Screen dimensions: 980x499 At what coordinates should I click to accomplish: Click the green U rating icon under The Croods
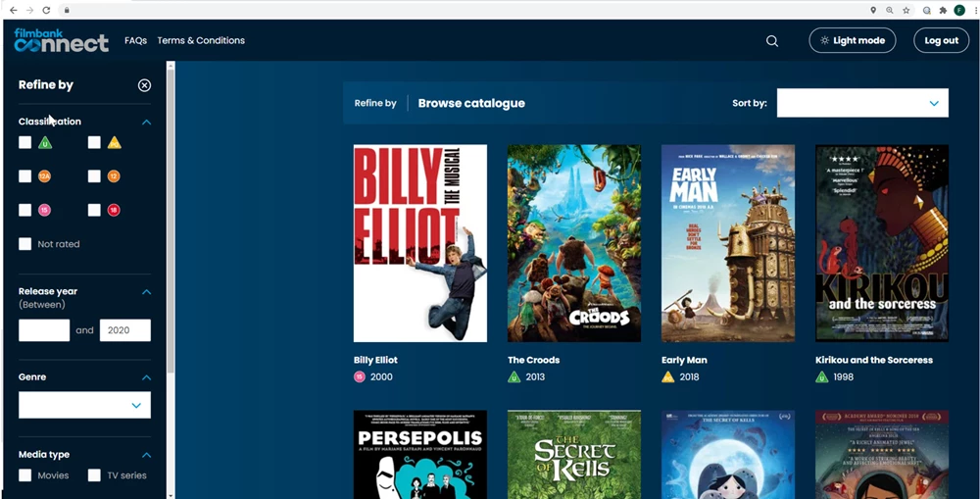(514, 377)
